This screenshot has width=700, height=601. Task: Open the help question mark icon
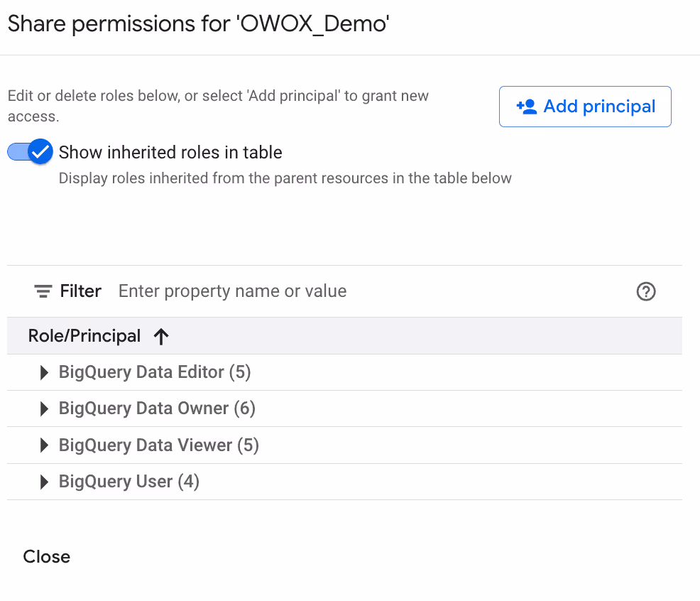pyautogui.click(x=646, y=291)
